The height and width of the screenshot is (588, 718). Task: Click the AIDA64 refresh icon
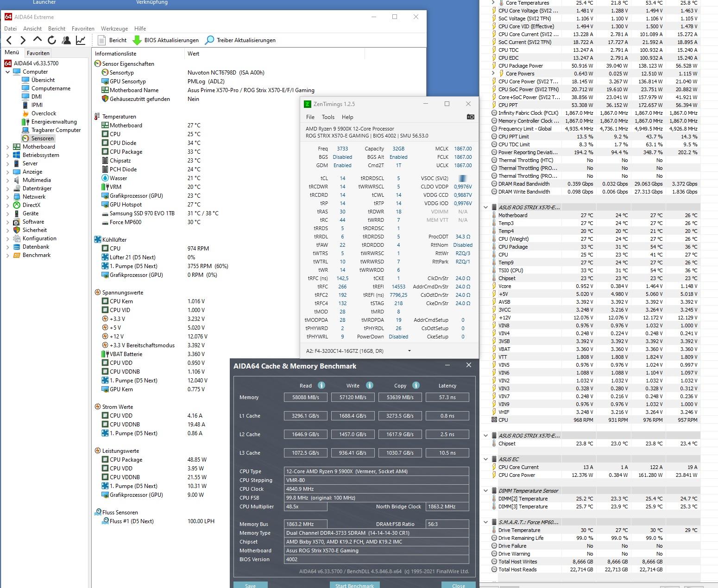click(x=52, y=40)
